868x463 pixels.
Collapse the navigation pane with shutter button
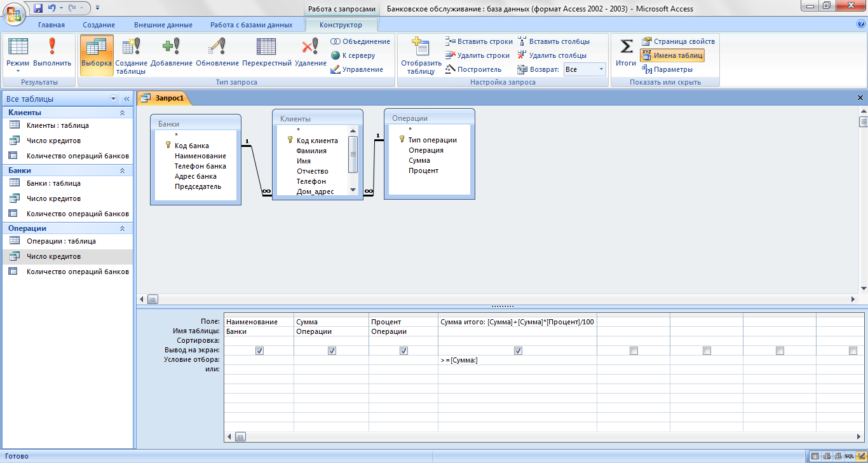pyautogui.click(x=126, y=99)
